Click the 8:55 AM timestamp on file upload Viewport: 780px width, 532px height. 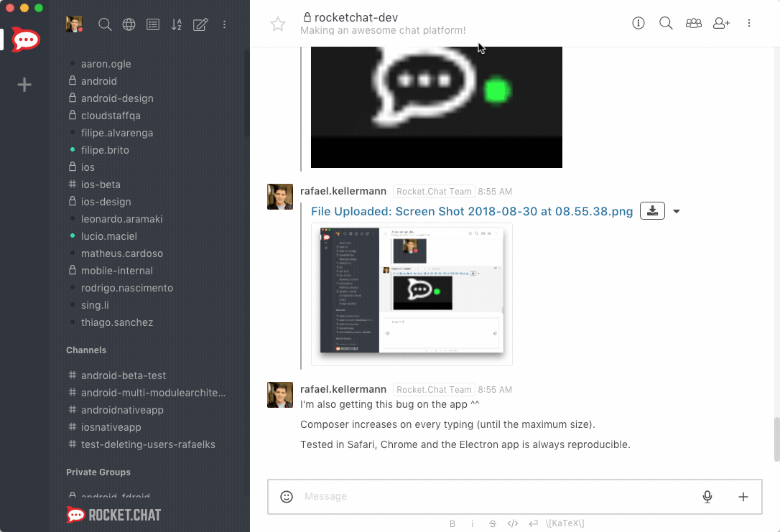495,192
